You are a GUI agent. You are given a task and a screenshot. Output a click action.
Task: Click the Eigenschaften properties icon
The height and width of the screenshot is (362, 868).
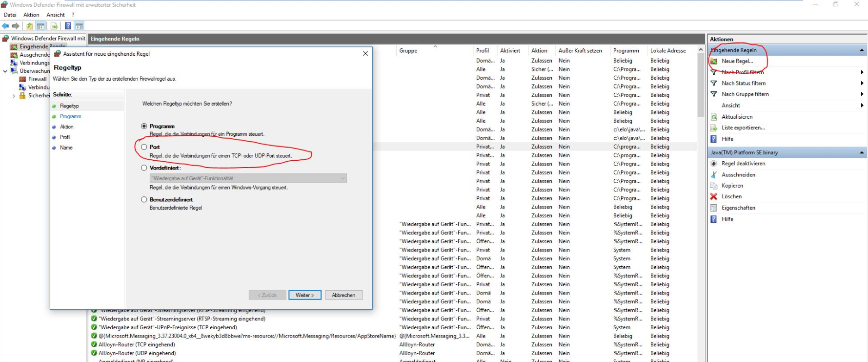click(x=713, y=208)
